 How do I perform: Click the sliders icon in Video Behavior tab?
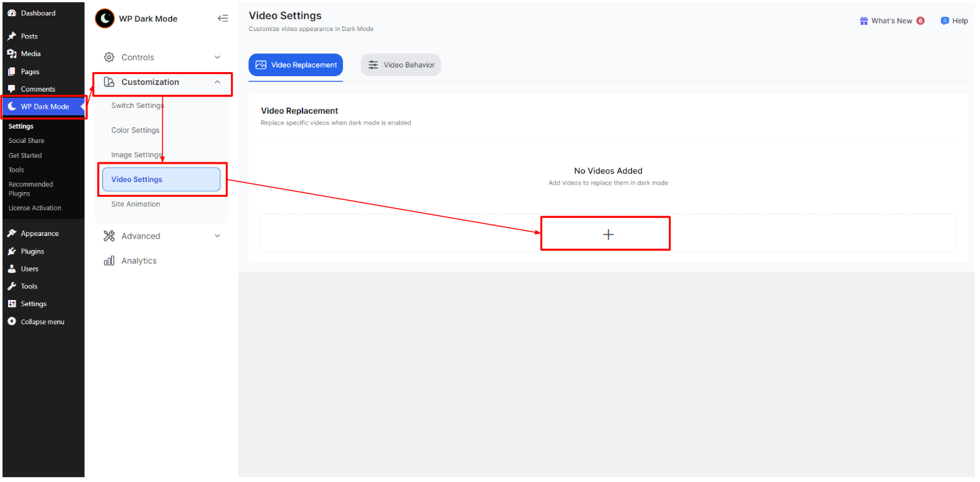click(373, 65)
